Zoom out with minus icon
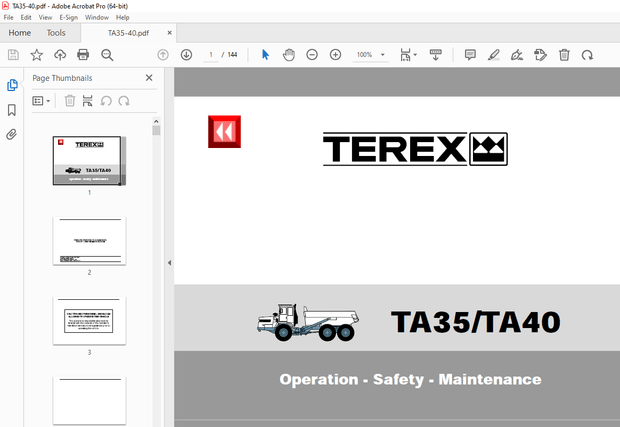Screen dimensions: 620x427 pos(312,55)
